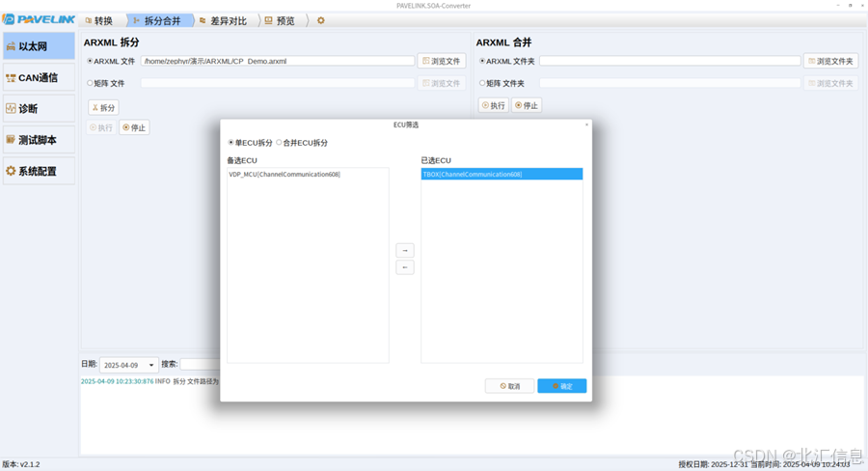This screenshot has height=471, width=868.
Task: Click 停止 under ARXML 拆分
Action: [x=134, y=127]
